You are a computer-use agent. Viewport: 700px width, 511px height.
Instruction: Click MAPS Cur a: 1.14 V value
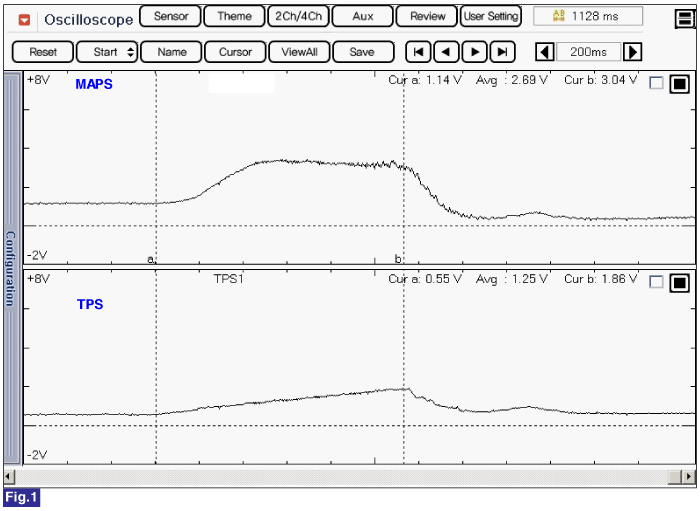point(425,80)
